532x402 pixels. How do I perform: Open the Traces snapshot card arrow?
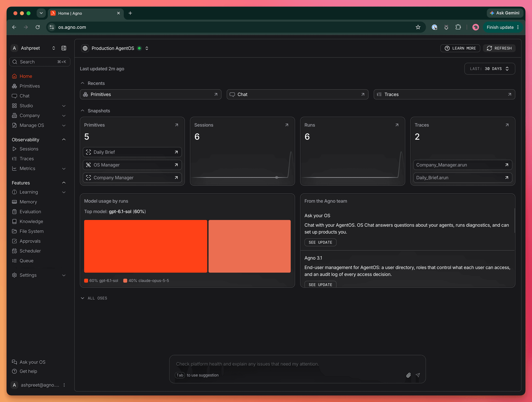point(507,125)
